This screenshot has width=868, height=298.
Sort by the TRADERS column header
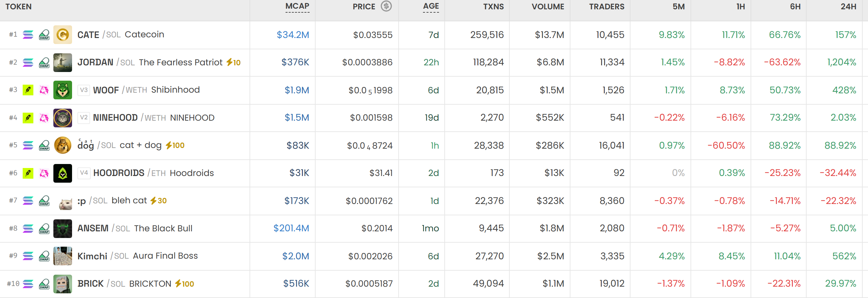606,6
